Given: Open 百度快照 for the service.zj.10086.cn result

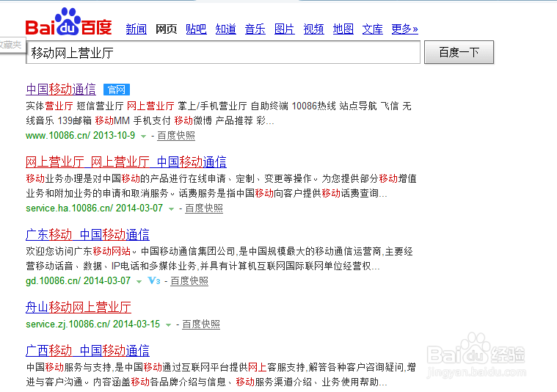Looking at the screenshot, I should coord(201,324).
